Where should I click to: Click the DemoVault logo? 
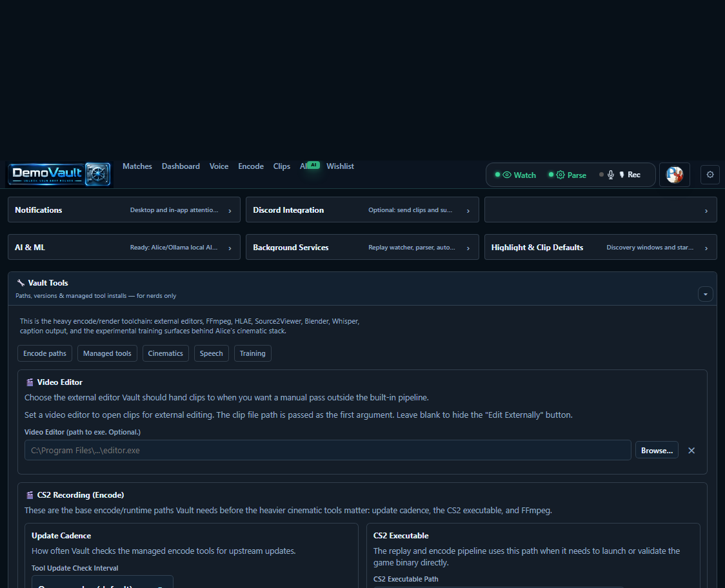[59, 174]
